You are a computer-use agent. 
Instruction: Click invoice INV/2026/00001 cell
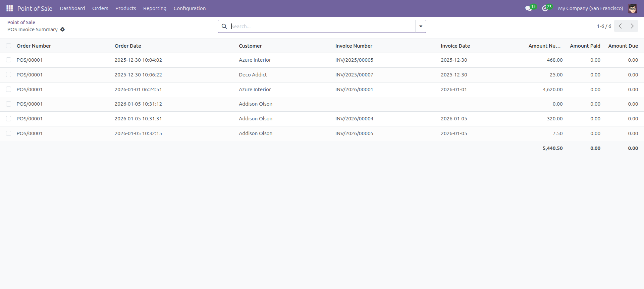(x=354, y=90)
